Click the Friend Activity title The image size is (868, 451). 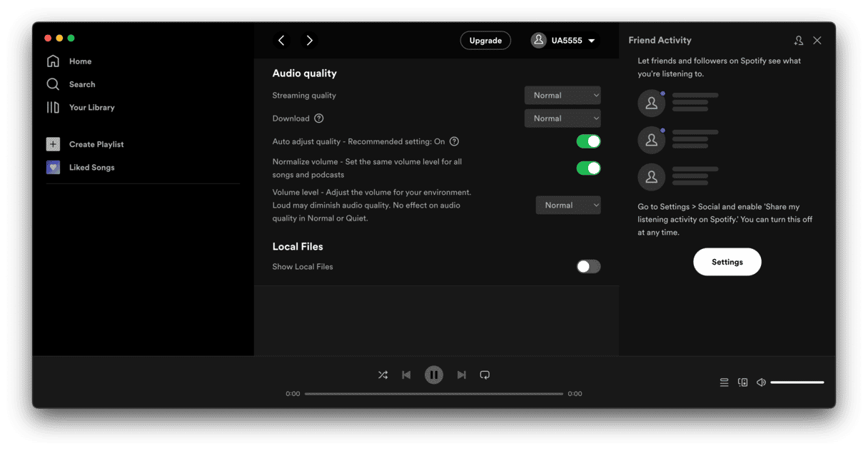pos(660,41)
